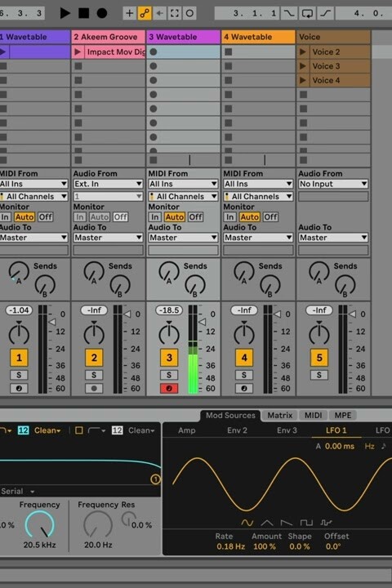Click first stop slot in 4 Wavetable
The height and width of the screenshot is (588, 392).
click(228, 51)
